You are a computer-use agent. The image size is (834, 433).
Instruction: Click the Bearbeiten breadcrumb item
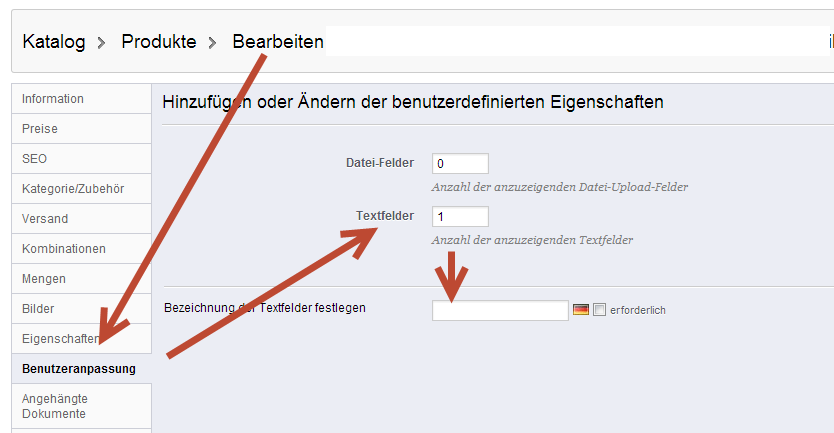(x=278, y=41)
